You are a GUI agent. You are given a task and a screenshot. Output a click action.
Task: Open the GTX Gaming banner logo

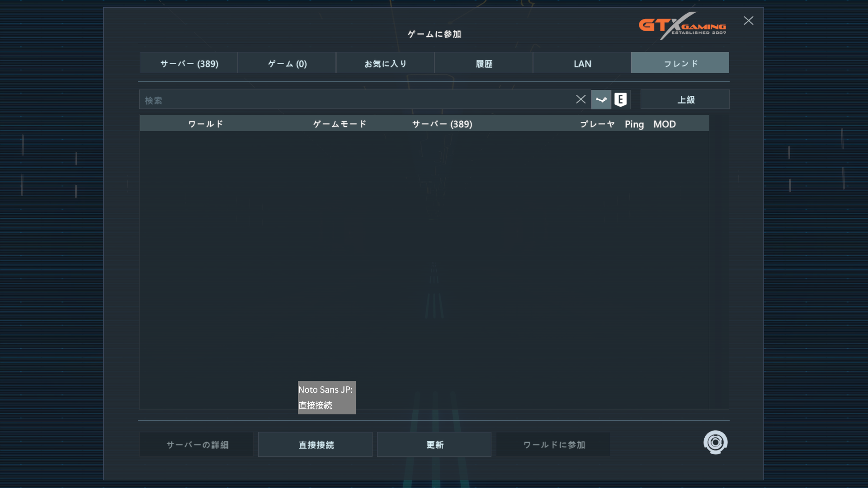point(682,26)
